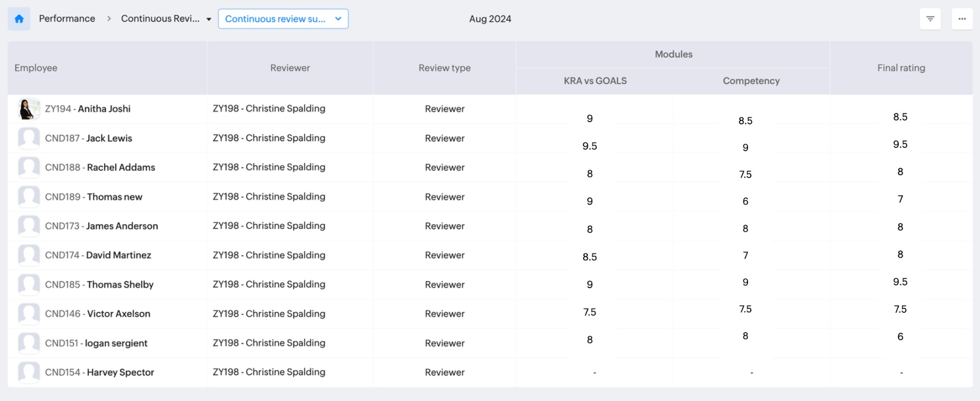980x401 pixels.
Task: Click Rachel Addams's avatar icon
Action: click(x=29, y=168)
